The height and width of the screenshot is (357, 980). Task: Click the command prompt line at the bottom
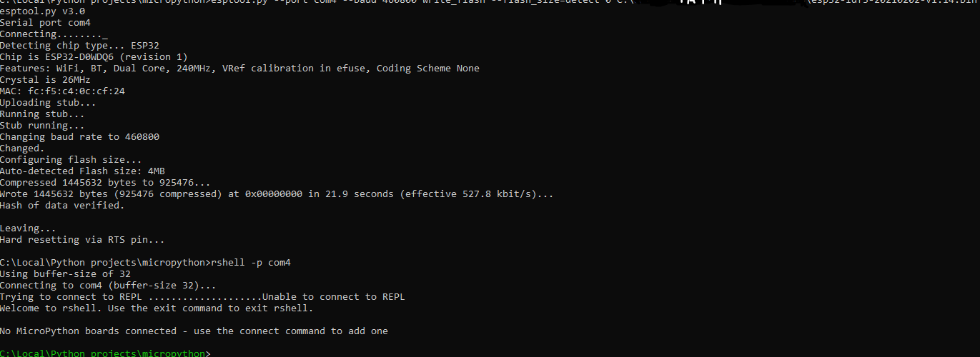(x=106, y=353)
